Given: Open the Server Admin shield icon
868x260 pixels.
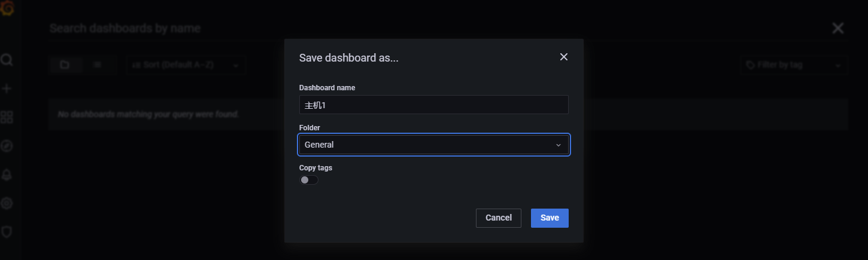Looking at the screenshot, I should coord(7,231).
